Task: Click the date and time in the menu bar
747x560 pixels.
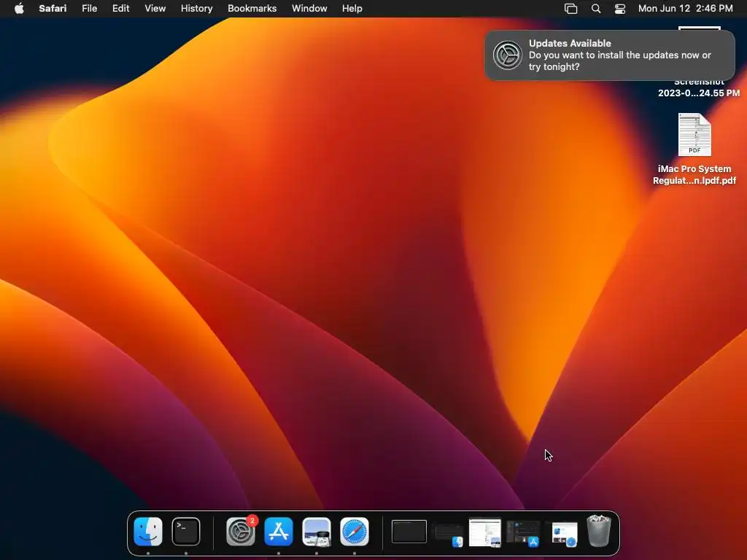Action: (686, 9)
